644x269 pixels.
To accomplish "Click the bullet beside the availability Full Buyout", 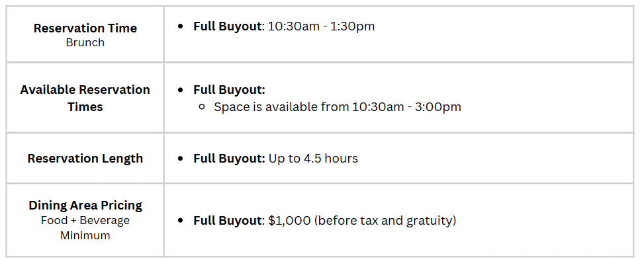I will (181, 90).
